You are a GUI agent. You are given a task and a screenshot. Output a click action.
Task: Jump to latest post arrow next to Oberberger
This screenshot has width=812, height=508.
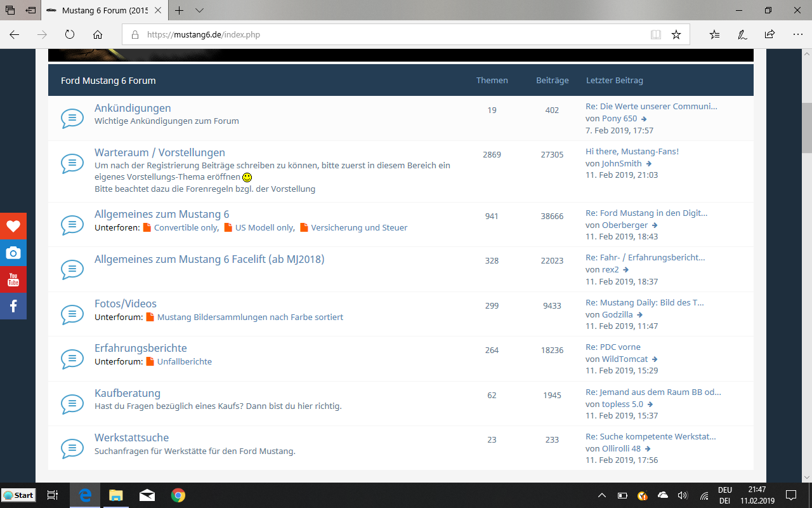point(655,225)
